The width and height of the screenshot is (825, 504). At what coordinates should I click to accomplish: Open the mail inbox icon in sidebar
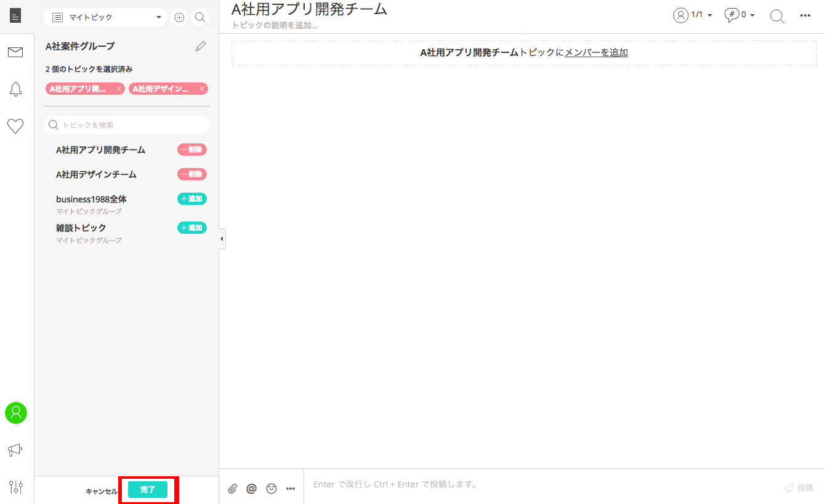click(15, 52)
